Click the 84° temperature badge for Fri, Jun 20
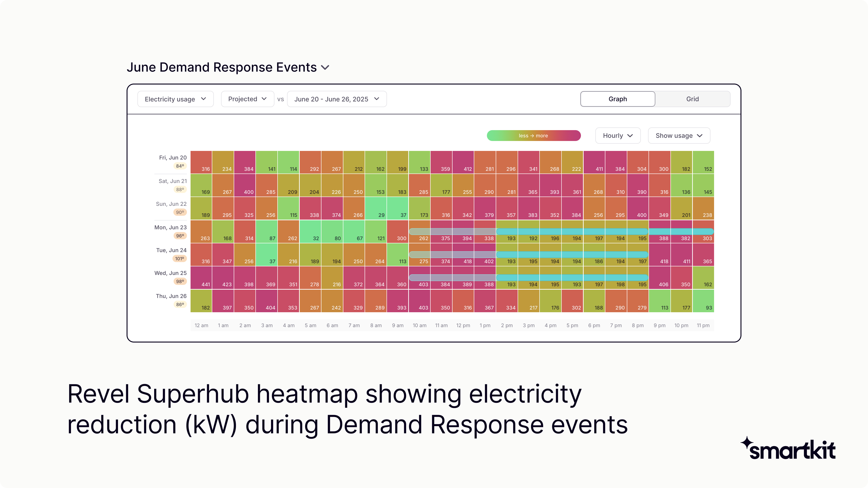Screen dimensions: 868x488 [x=180, y=166]
